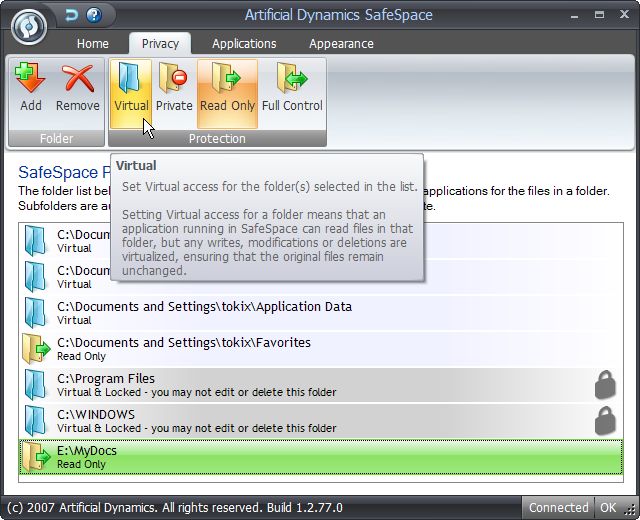Set Virtual protection for selected folder
This screenshot has height=520, width=640.
[x=131, y=94]
